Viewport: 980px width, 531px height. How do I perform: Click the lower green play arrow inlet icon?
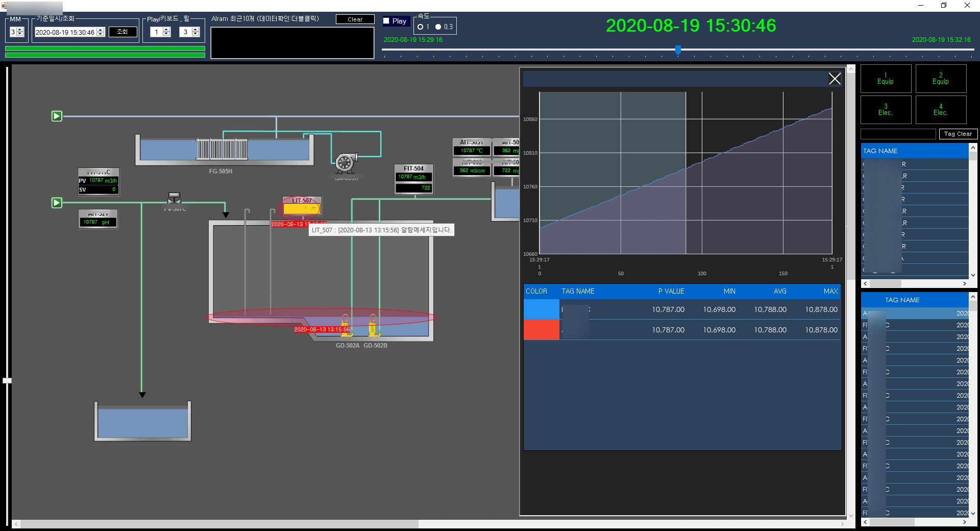pos(57,203)
